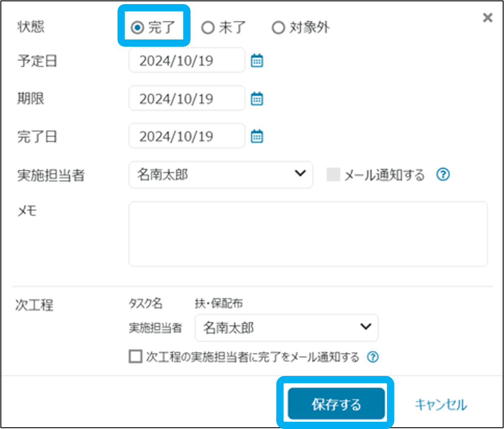Open calendar picker for 完了日
The width and height of the screenshot is (504, 429).
[x=257, y=136]
